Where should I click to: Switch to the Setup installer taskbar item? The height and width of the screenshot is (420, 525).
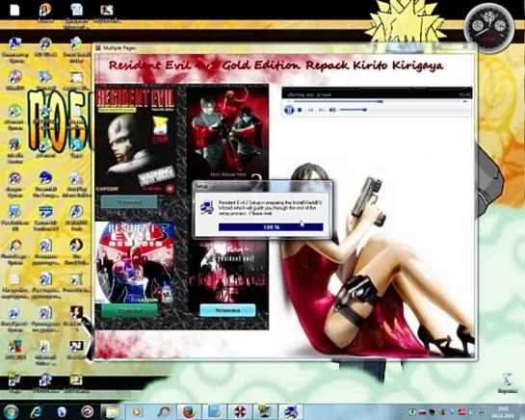point(291,412)
